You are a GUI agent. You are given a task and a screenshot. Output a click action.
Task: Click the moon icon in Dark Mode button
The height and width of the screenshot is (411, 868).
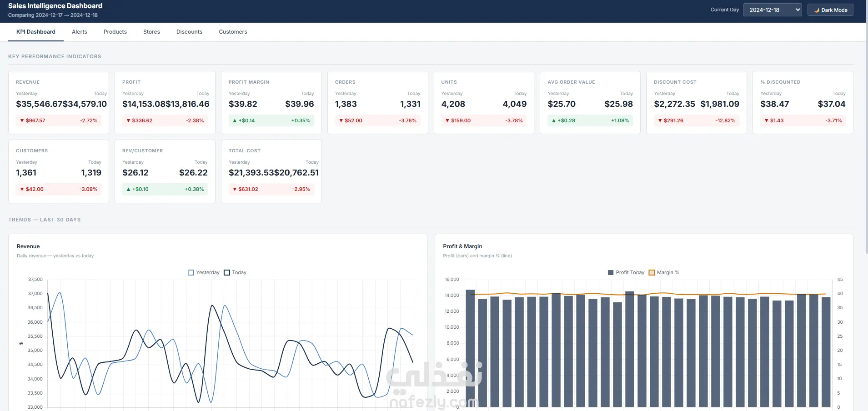pyautogui.click(x=817, y=10)
